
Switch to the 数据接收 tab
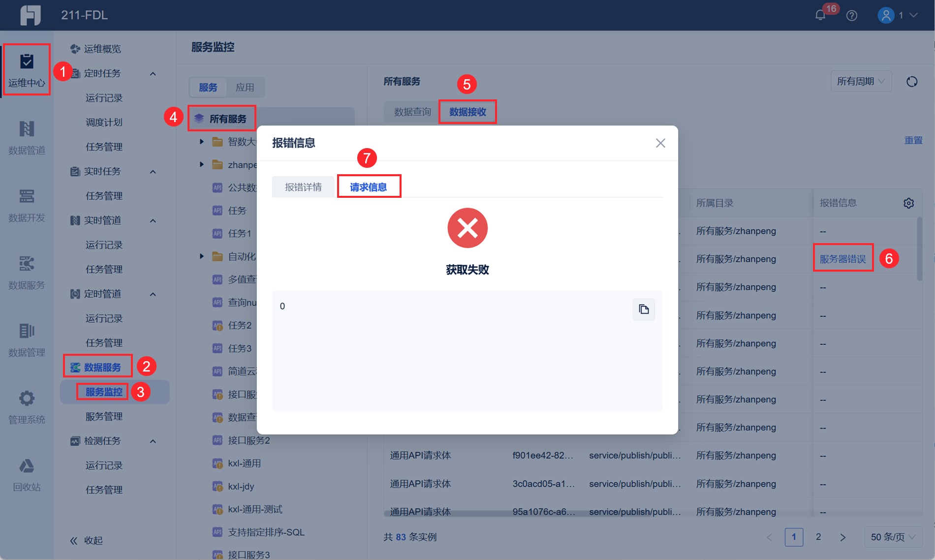[x=467, y=112]
